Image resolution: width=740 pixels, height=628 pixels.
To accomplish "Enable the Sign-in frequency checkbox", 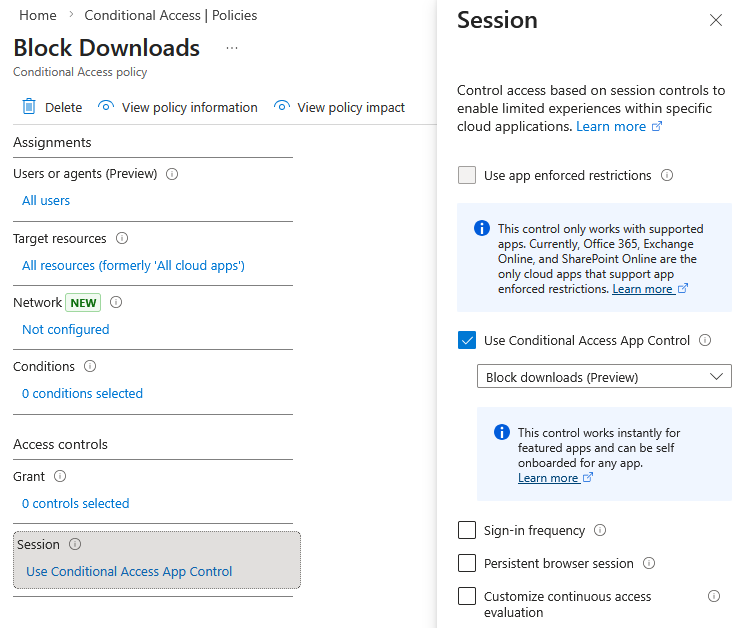I will (x=467, y=531).
